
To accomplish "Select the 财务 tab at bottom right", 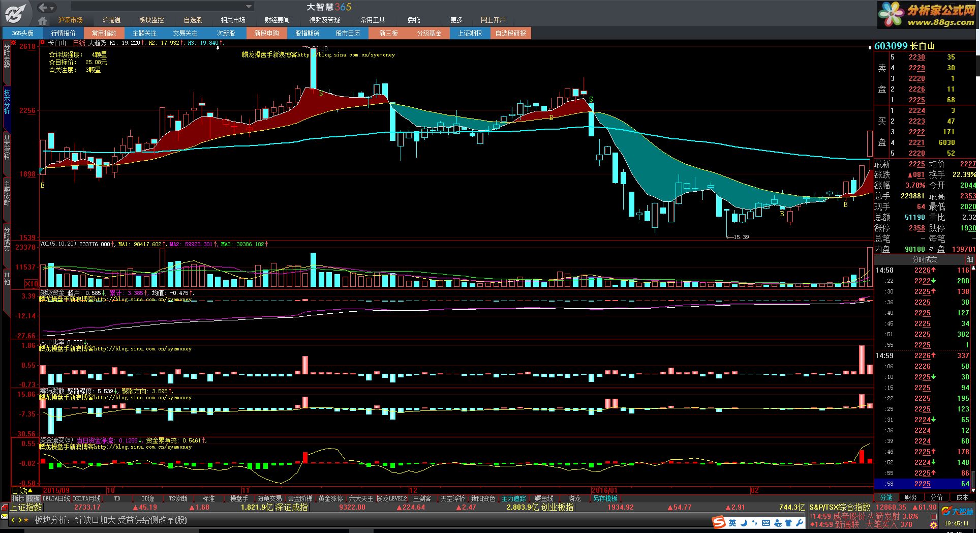I will [911, 497].
